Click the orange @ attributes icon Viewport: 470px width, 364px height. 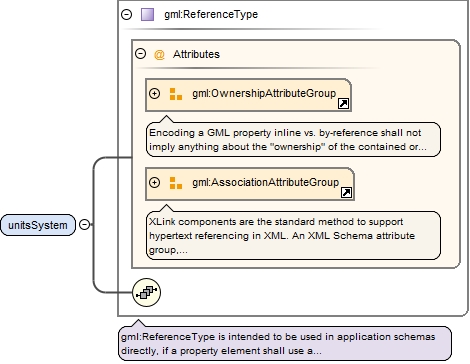pyautogui.click(x=159, y=54)
